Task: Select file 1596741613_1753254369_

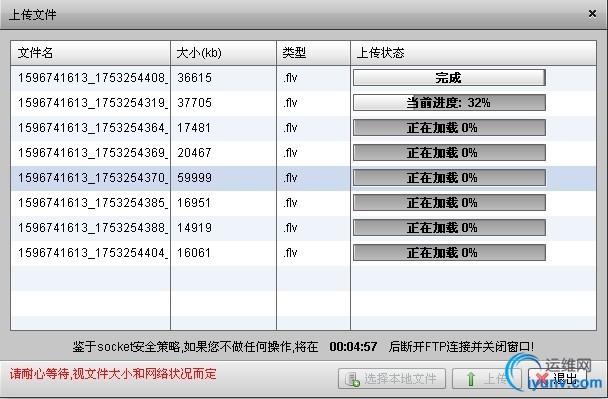Action: click(93, 152)
